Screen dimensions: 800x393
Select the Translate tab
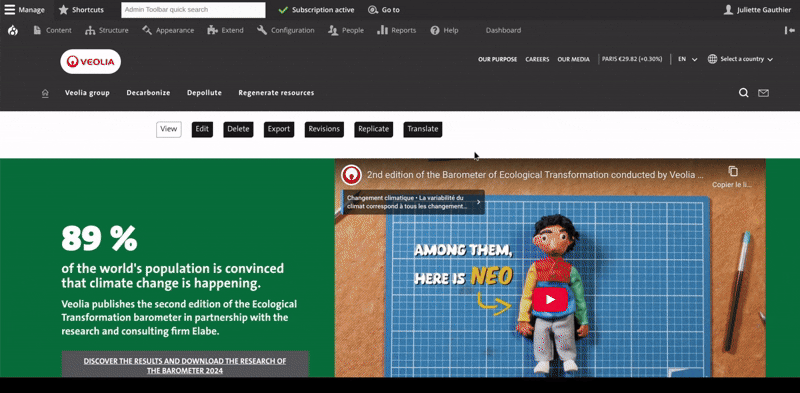(x=423, y=129)
